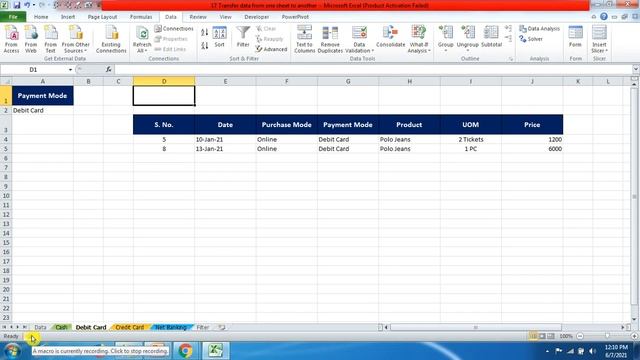Click the Windows Start button
The height and width of the screenshot is (360, 640).
(x=11, y=351)
